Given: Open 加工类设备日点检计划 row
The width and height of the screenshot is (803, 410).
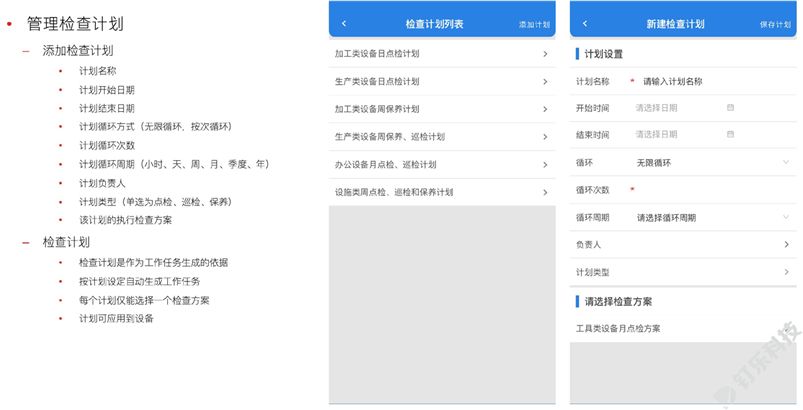Looking at the screenshot, I should 442,54.
